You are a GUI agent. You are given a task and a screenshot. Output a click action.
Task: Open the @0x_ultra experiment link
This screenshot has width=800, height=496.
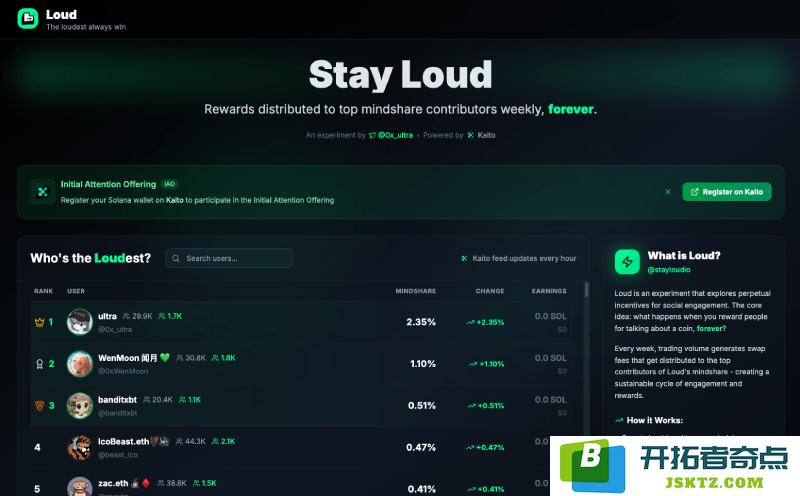point(395,135)
